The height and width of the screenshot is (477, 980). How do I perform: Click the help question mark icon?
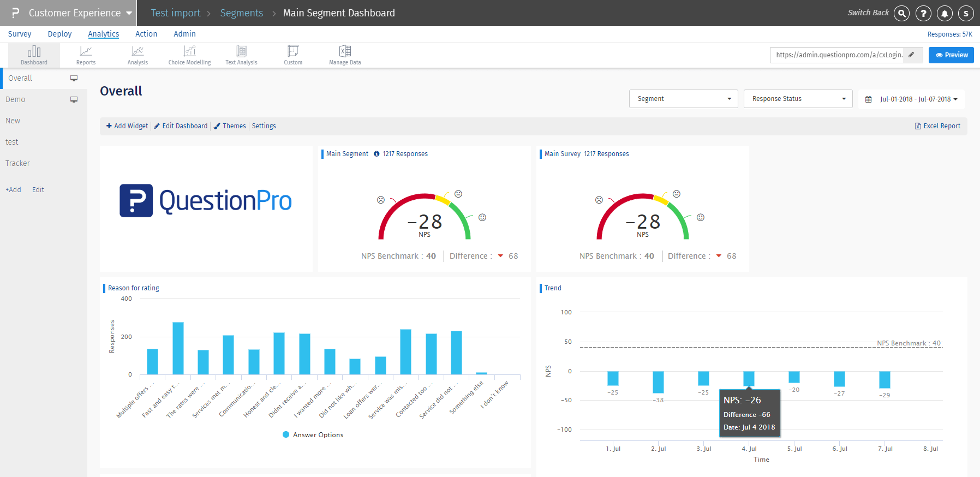click(x=923, y=13)
